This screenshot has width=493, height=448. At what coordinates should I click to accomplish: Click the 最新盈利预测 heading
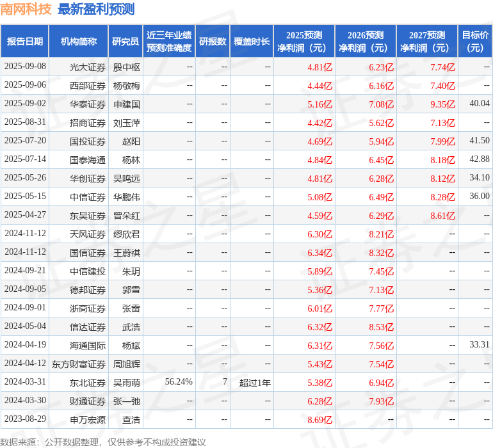tap(96, 9)
